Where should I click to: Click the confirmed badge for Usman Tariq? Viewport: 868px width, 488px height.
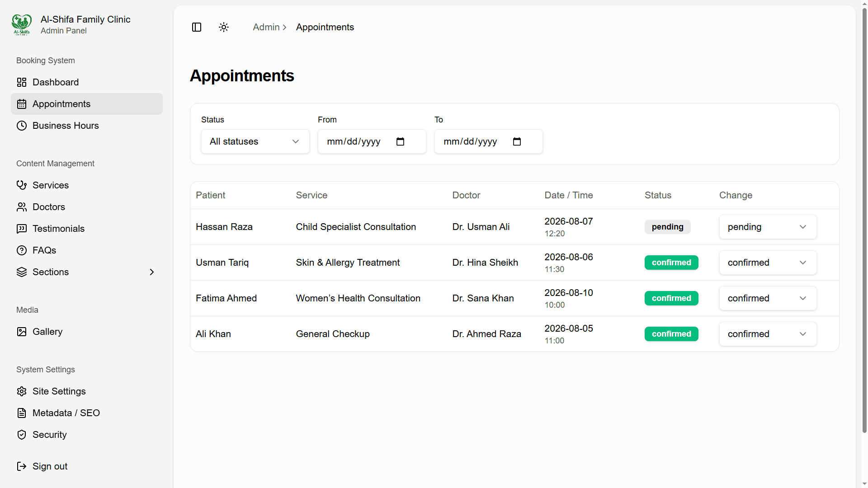671,263
